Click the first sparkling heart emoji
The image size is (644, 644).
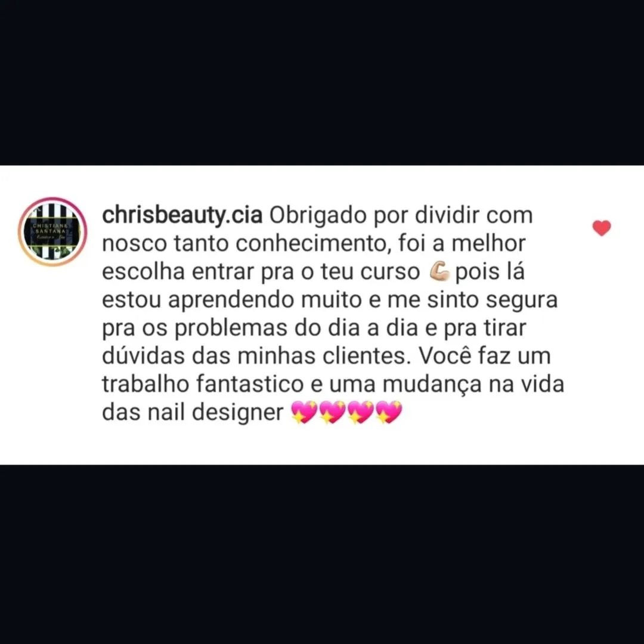[x=304, y=412]
